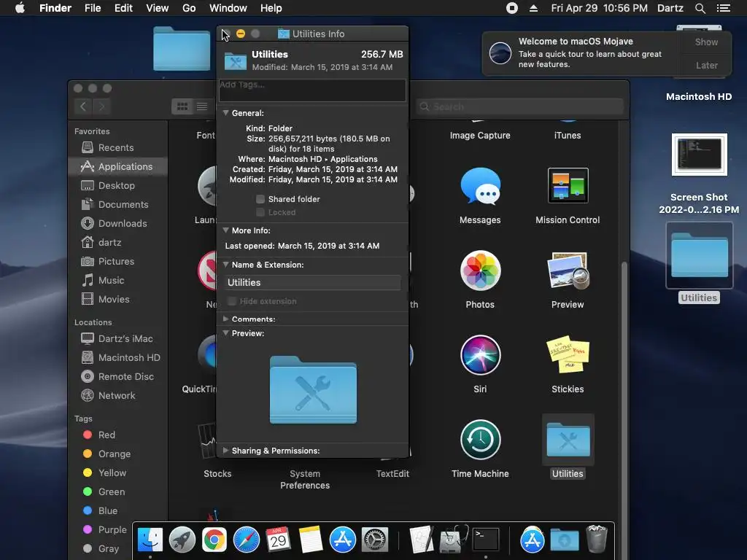Open Launchpad rocket in the Dock
This screenshot has width=747, height=560.
point(182,540)
